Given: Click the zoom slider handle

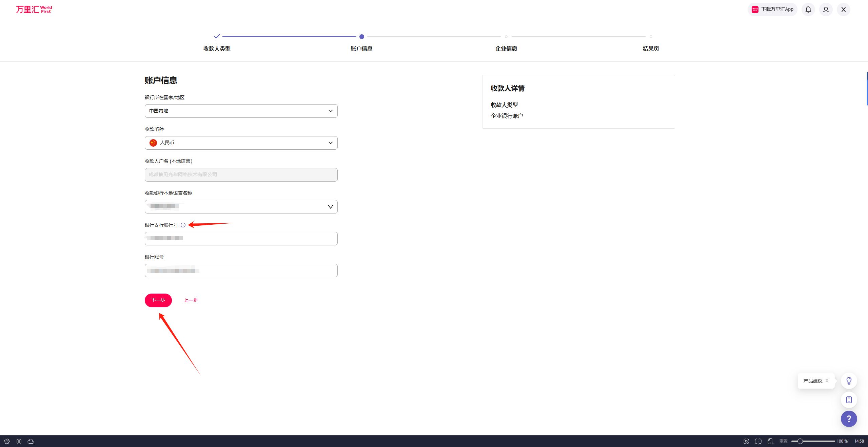Looking at the screenshot, I should click(x=800, y=441).
